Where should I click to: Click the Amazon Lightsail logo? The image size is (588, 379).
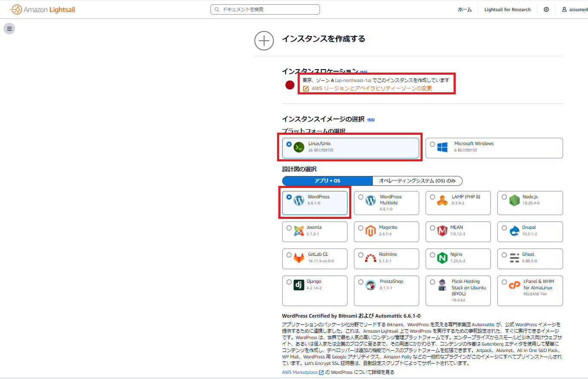pos(42,9)
